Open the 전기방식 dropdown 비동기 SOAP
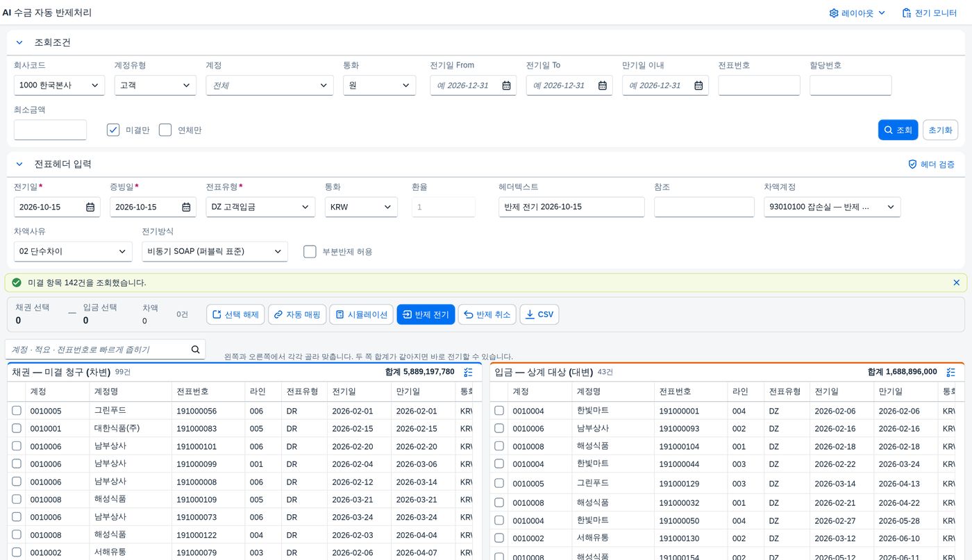Viewport: 972px width, 560px height. (215, 251)
